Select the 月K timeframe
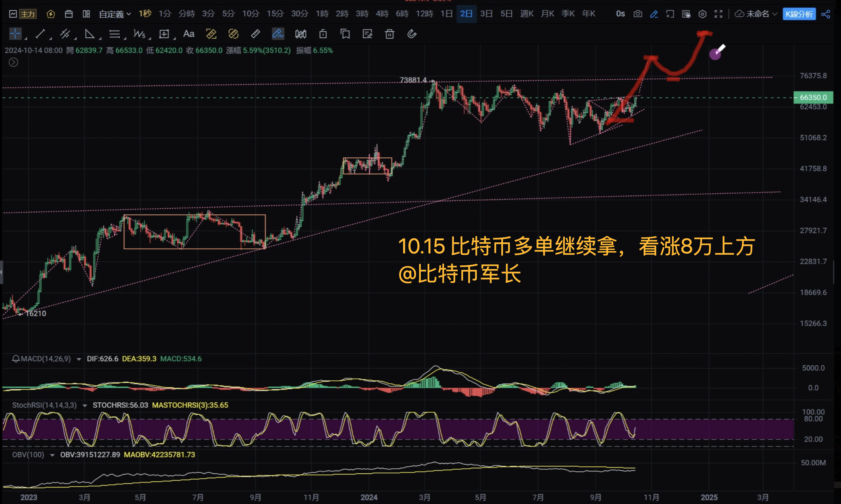Viewport: 841px width, 504px height. (x=548, y=14)
